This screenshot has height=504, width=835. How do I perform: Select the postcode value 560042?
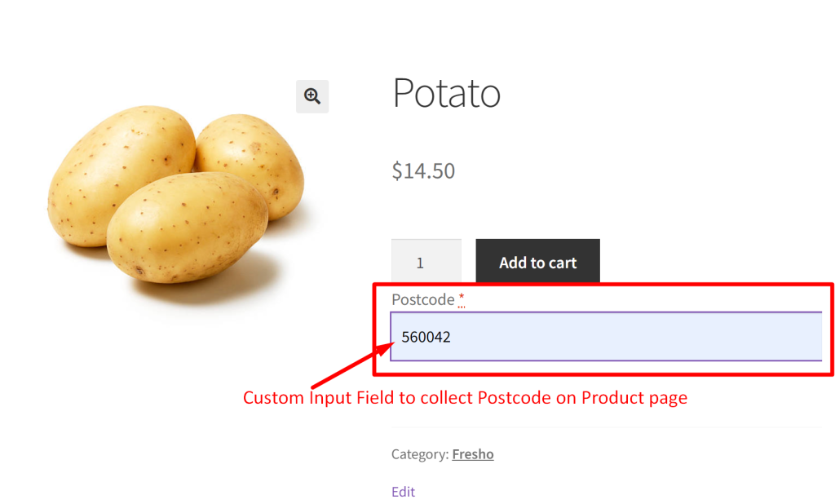pos(426,336)
